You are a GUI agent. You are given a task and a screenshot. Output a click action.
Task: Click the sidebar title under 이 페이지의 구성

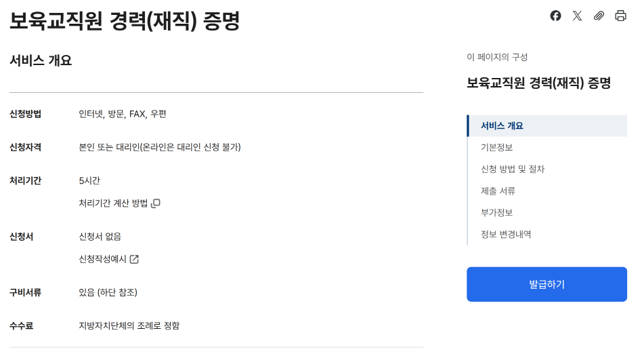coord(538,83)
